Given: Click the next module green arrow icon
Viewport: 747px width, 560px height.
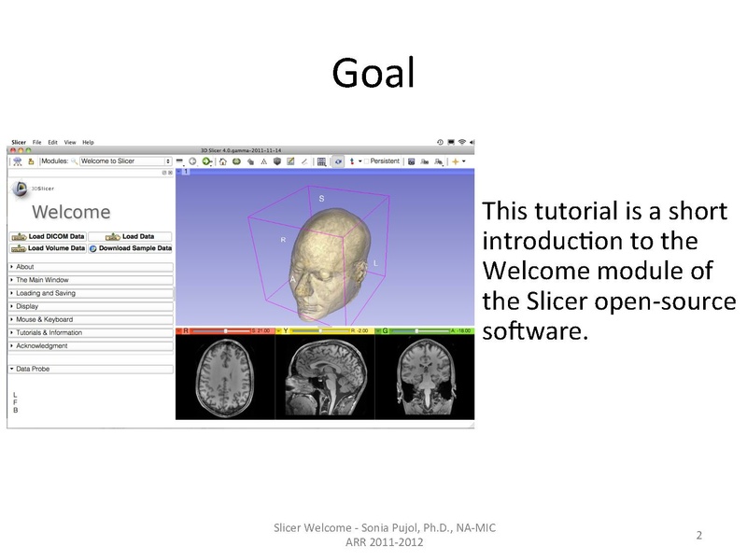Looking at the screenshot, I should (206, 161).
